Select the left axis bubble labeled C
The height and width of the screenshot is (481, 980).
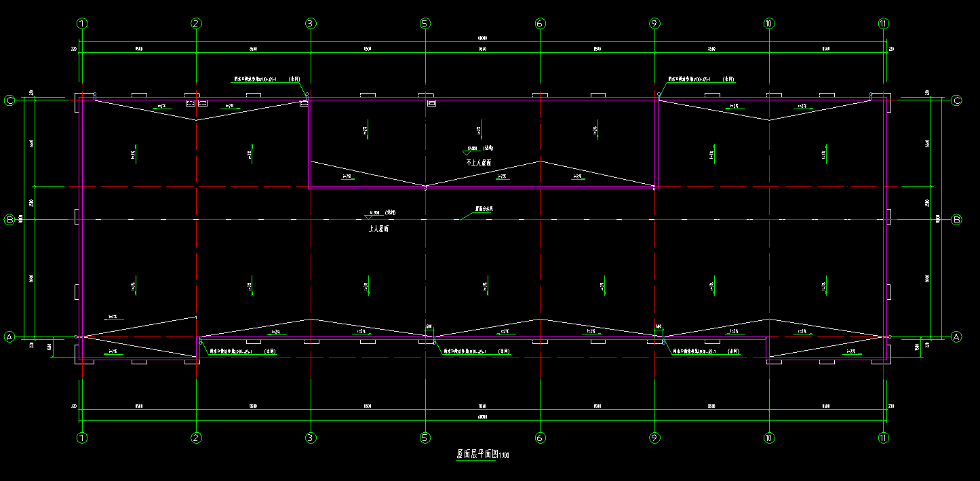click(9, 101)
